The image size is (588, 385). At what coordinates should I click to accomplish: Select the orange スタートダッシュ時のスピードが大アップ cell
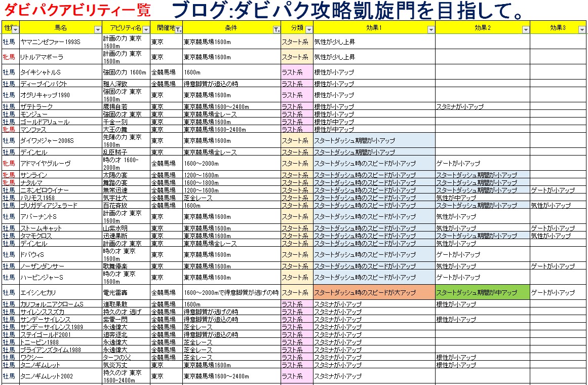pos(374,292)
